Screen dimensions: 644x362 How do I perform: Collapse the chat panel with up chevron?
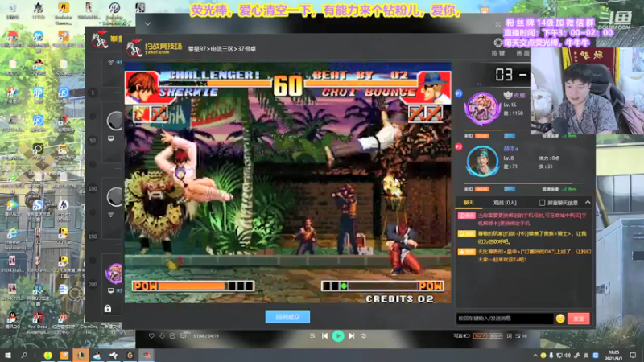click(588, 203)
